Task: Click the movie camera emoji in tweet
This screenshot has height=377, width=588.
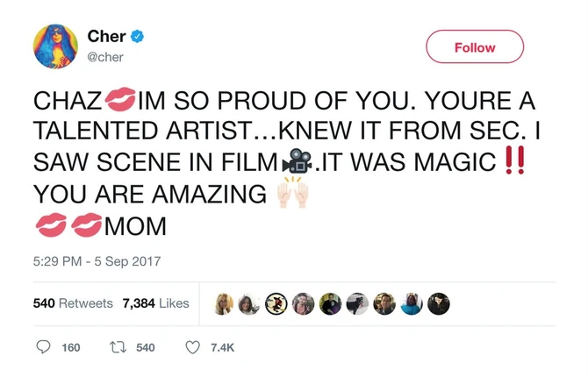Action: coord(295,163)
